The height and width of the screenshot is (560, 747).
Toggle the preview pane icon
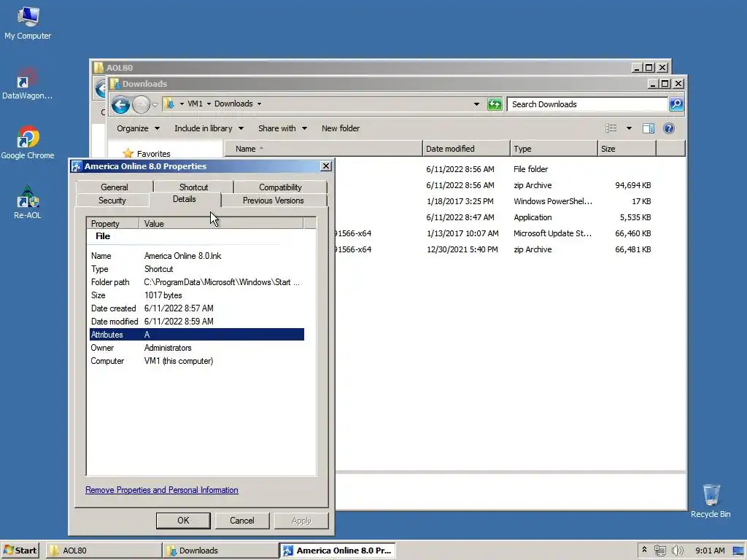648,128
